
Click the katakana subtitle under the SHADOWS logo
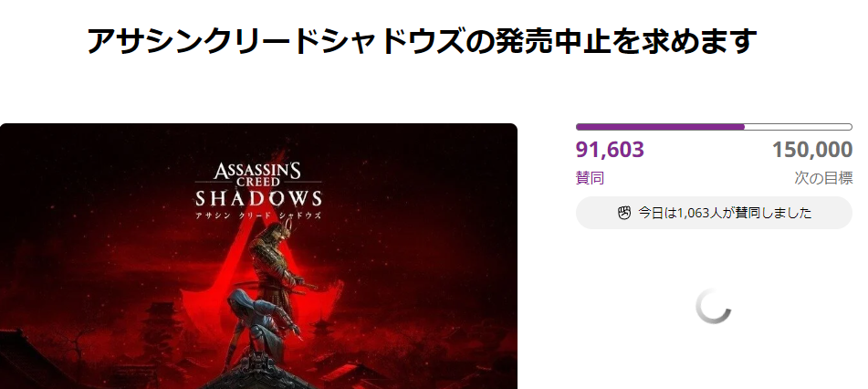click(x=258, y=215)
